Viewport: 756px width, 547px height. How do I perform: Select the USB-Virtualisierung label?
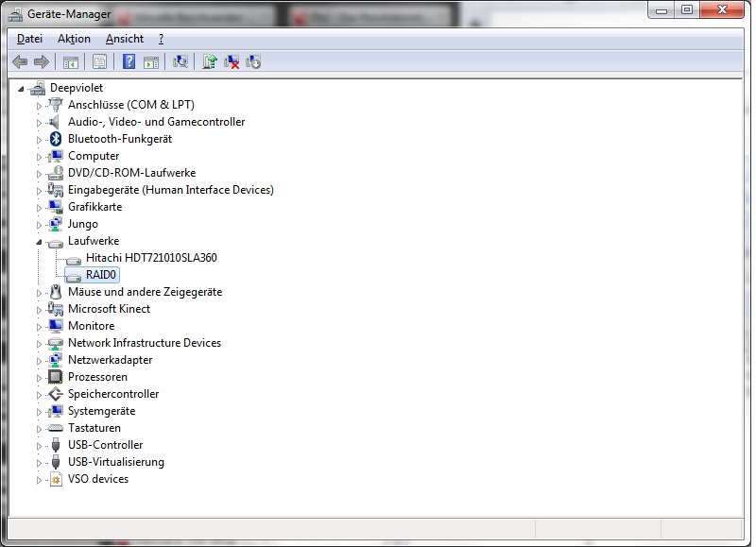(115, 462)
